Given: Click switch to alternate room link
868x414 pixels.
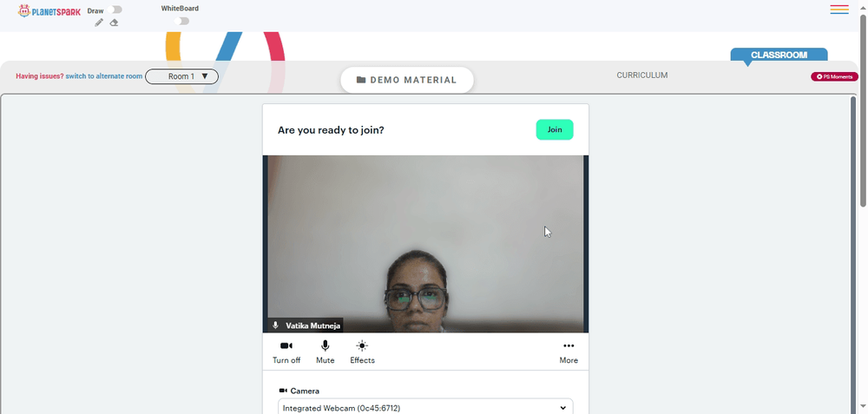Looking at the screenshot, I should [104, 76].
